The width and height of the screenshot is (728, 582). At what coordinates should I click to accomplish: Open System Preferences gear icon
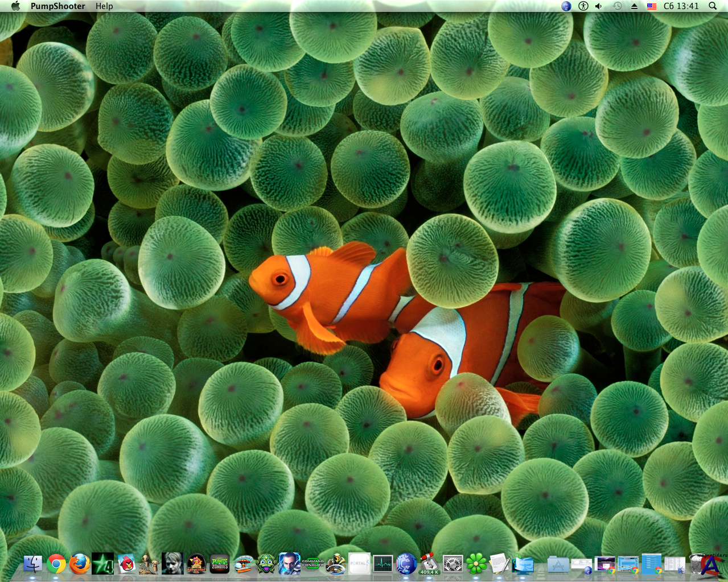(453, 564)
